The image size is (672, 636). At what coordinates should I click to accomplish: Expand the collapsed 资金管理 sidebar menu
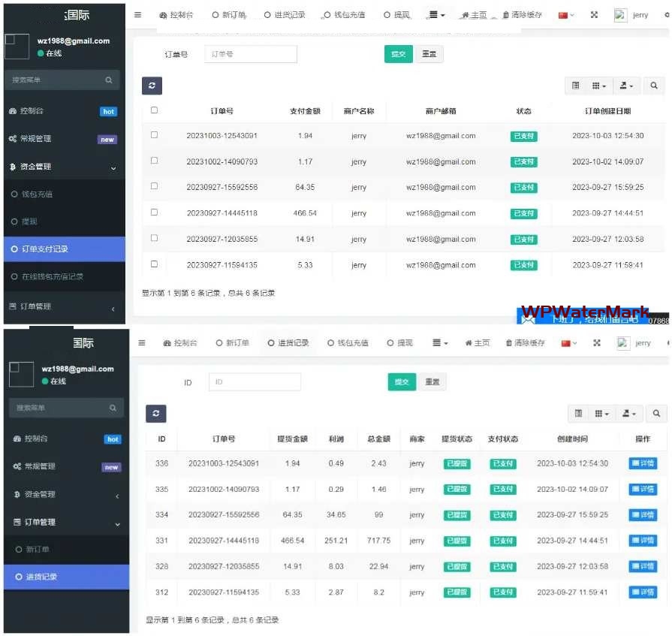(65, 495)
